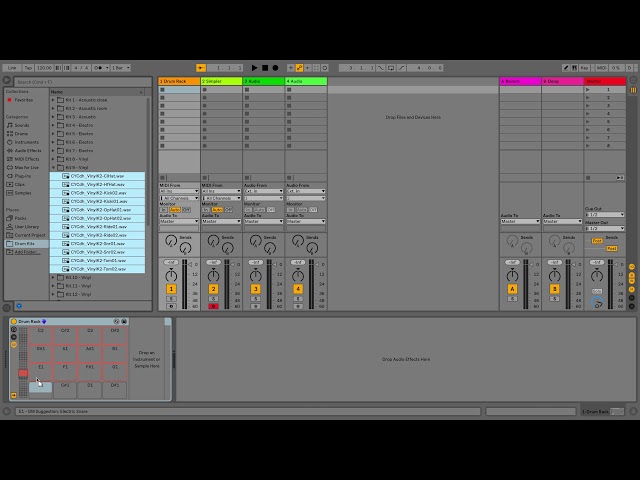
Task: Open the Plug-ins category in browser
Action: point(23,176)
